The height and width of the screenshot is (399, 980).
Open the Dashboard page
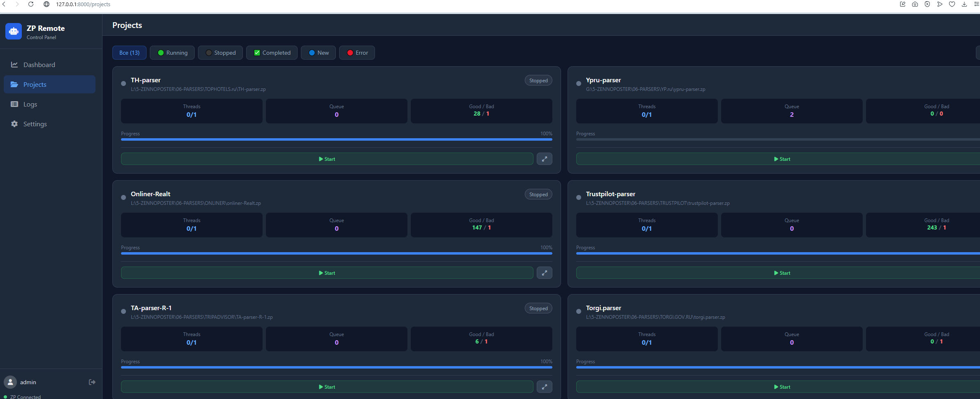[x=39, y=65]
